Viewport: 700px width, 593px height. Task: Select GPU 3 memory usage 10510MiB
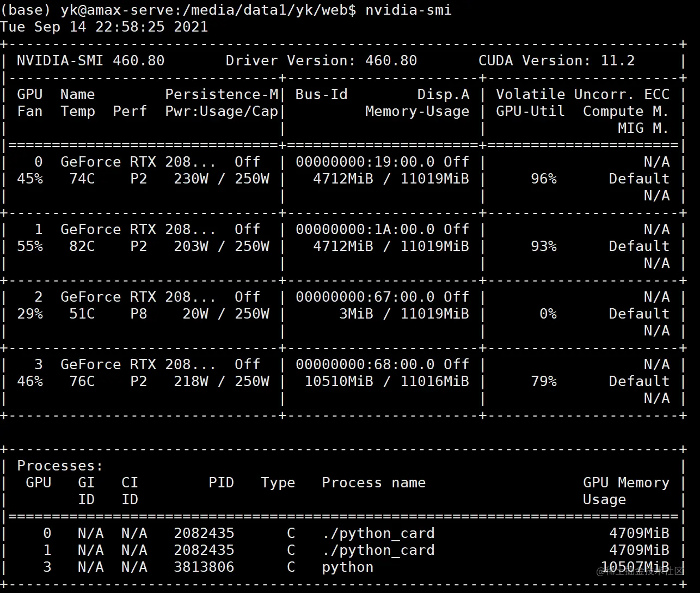pyautogui.click(x=339, y=381)
